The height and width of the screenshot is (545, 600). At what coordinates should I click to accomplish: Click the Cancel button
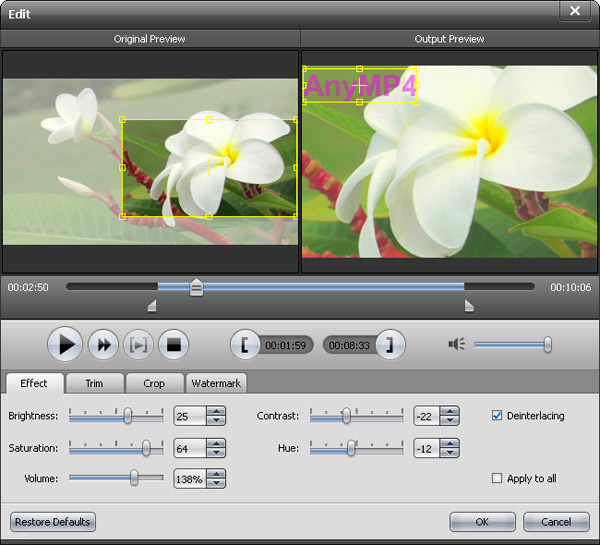(556, 522)
